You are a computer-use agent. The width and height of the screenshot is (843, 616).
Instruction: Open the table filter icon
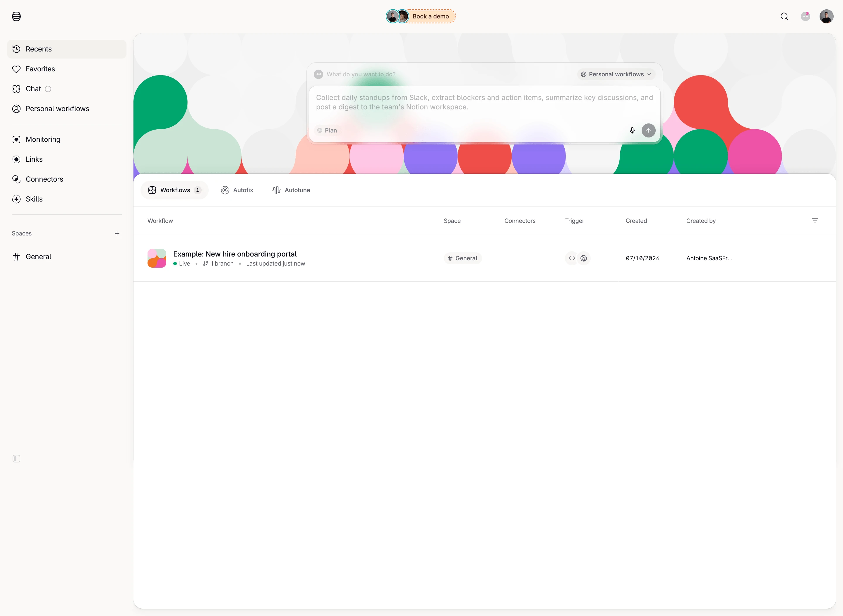pyautogui.click(x=815, y=221)
